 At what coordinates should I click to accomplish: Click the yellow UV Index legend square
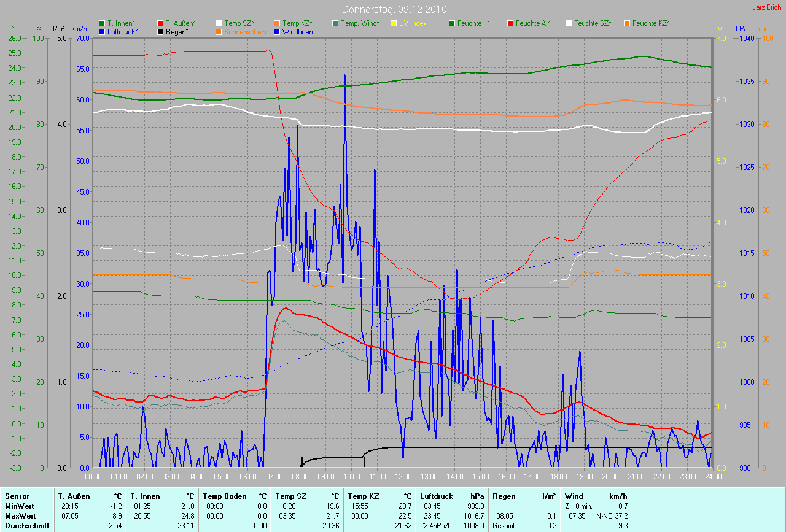[394, 23]
